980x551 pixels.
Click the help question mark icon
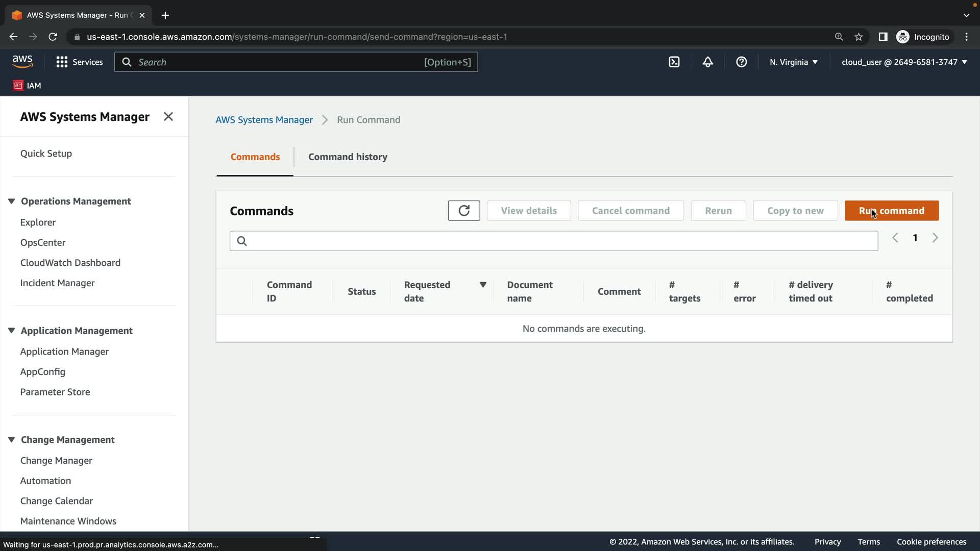[741, 62]
